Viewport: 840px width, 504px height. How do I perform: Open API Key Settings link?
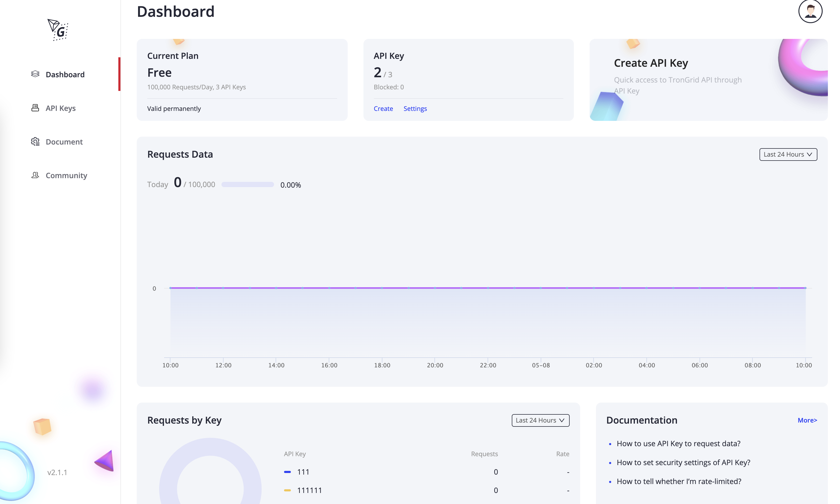415,109
